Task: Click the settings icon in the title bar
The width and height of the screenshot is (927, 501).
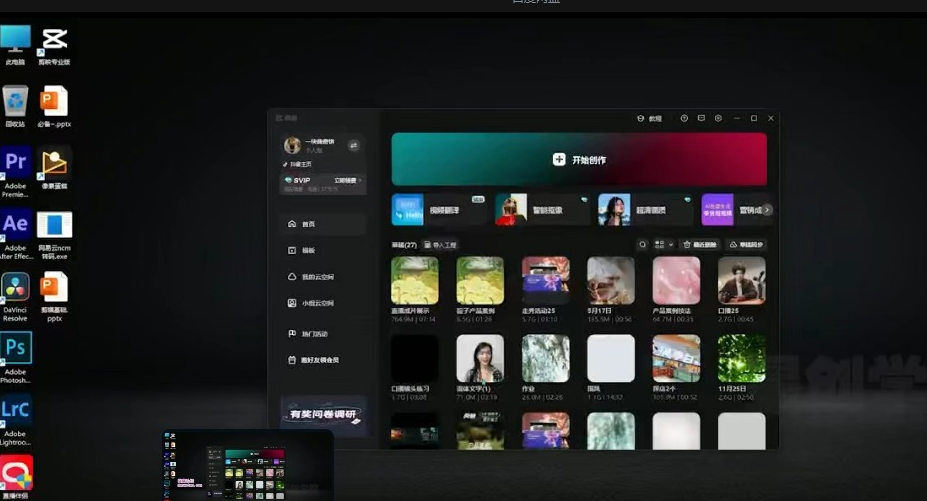Action: coord(718,118)
